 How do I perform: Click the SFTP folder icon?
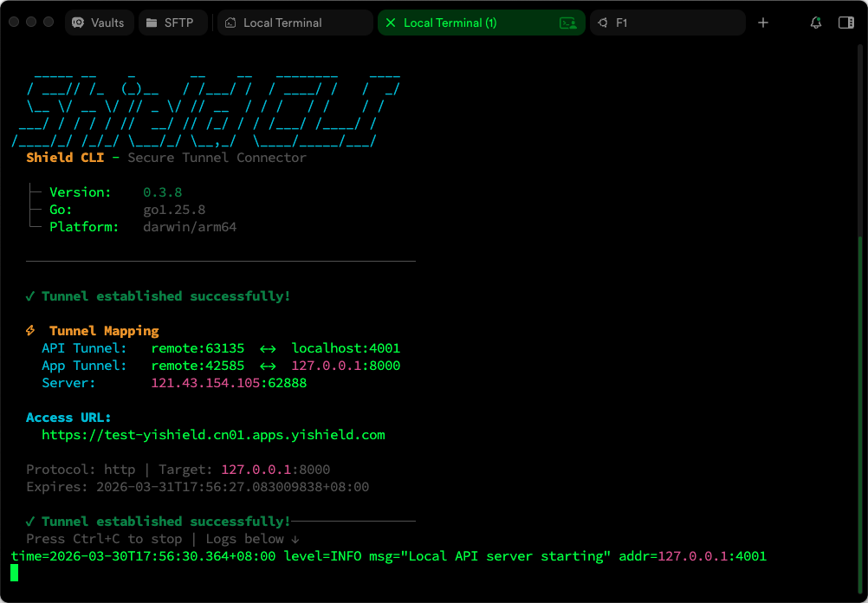click(152, 23)
